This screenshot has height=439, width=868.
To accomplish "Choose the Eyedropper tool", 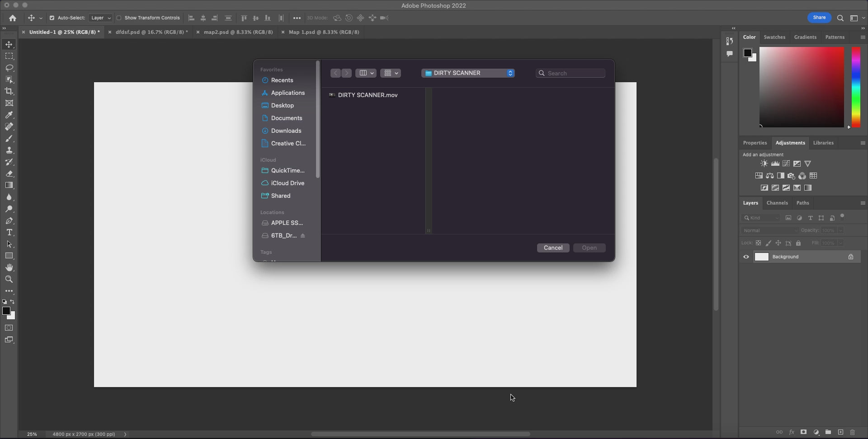I will coord(9,115).
